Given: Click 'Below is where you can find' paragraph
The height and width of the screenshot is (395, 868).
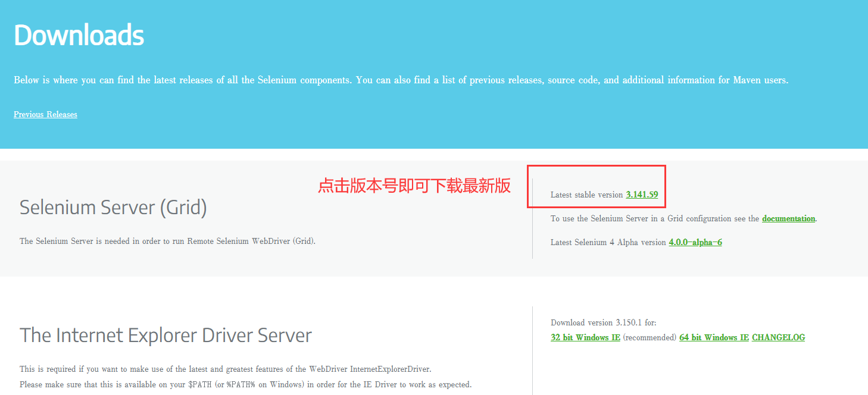Looking at the screenshot, I should (x=401, y=80).
